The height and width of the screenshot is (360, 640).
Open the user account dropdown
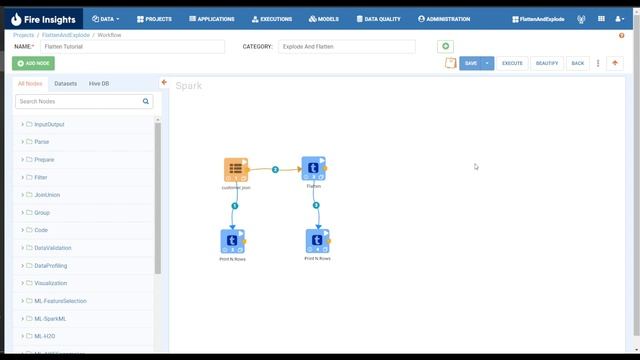coord(619,19)
